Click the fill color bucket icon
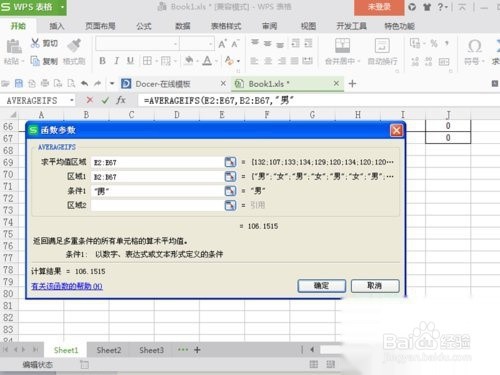 pyautogui.click(x=189, y=61)
